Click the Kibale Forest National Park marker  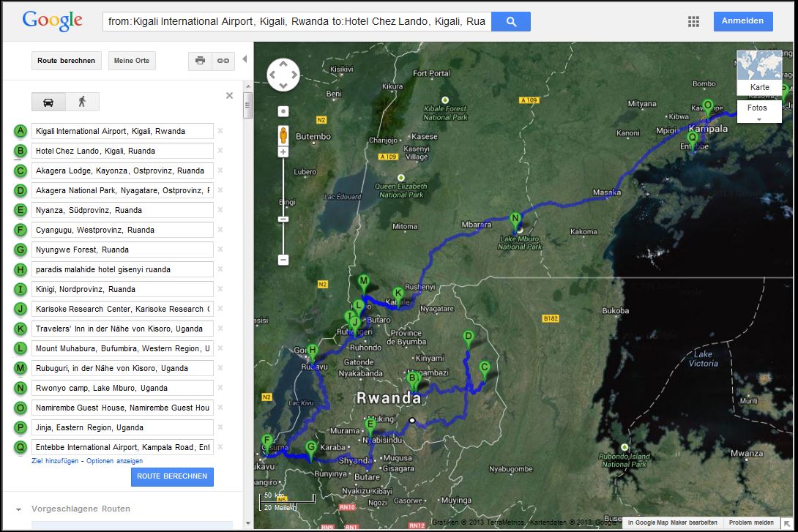tap(445, 100)
